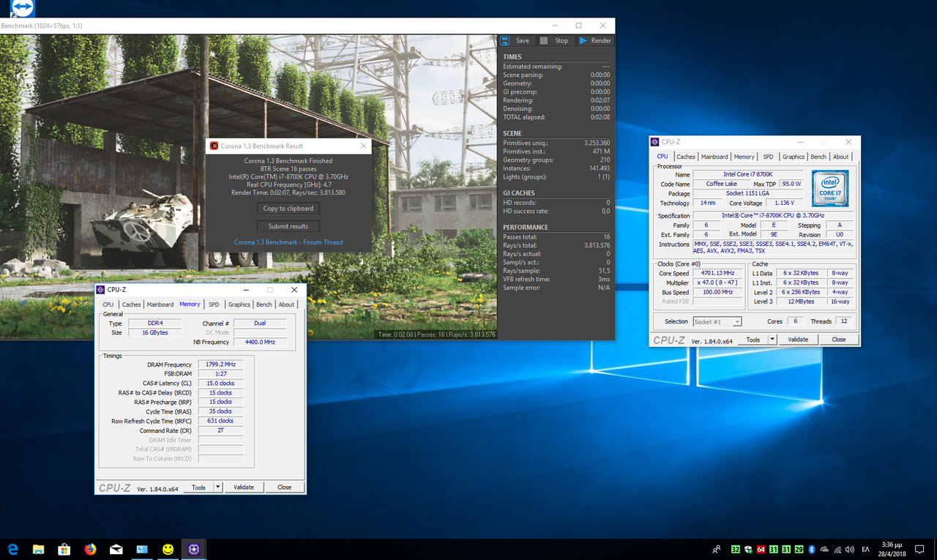The image size is (937, 560).
Task: Click Tools button in the CPU-Z CPU window
Action: click(x=753, y=340)
